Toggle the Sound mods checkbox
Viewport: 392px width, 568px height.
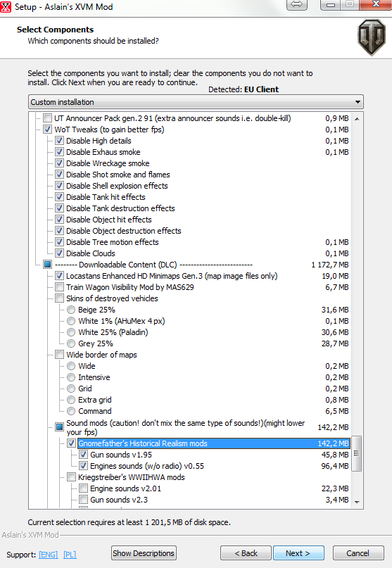tap(59, 427)
